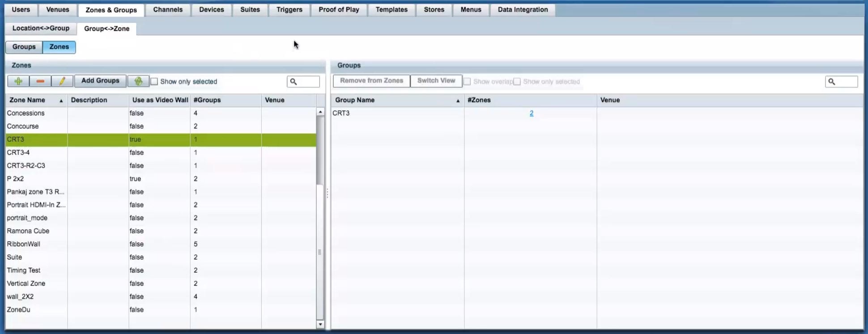Image resolution: width=868 pixels, height=334 pixels.
Task: Click the Description column header
Action: click(98, 100)
